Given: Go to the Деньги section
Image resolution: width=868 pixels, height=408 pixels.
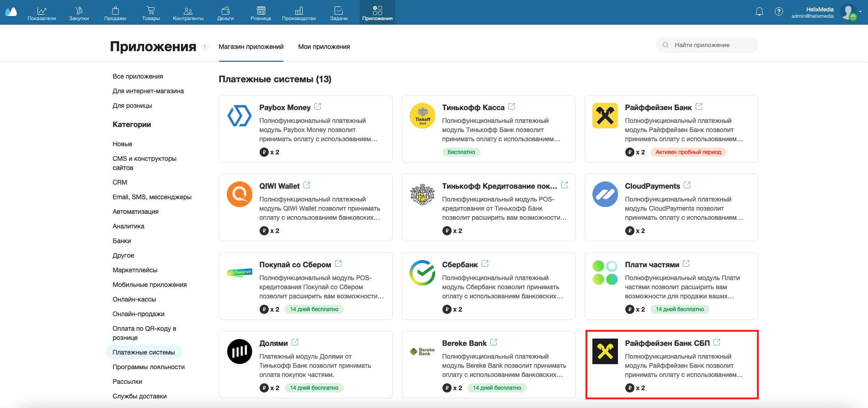Looking at the screenshot, I should click(225, 13).
